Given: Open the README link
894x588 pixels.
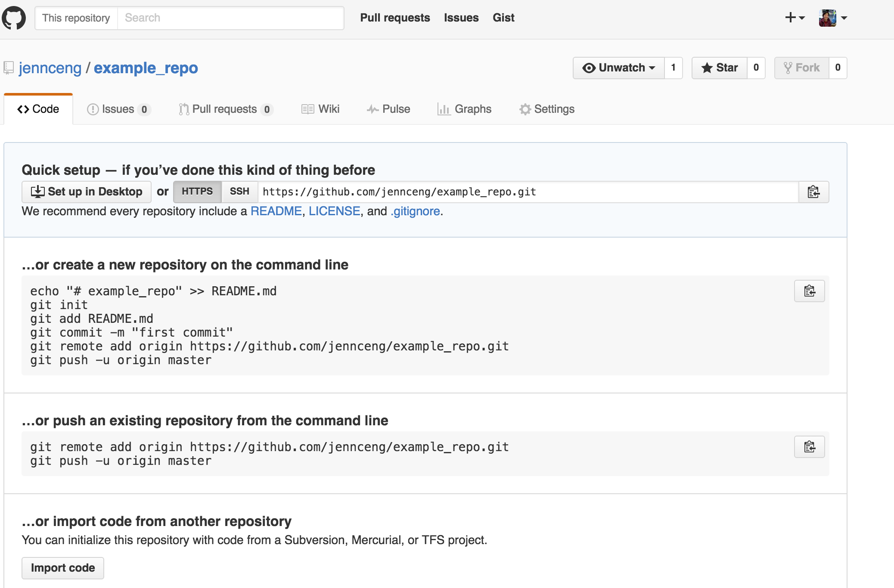Looking at the screenshot, I should (276, 211).
